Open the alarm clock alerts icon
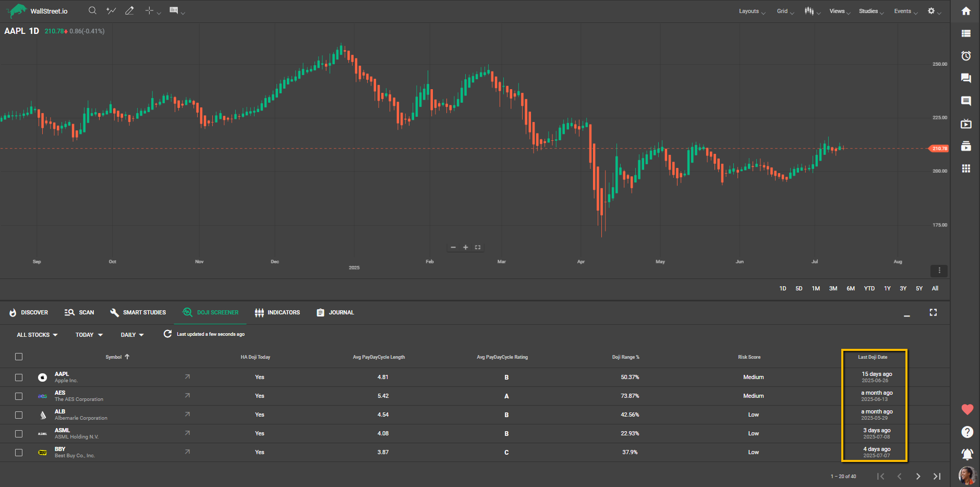This screenshot has height=487, width=980. point(966,56)
